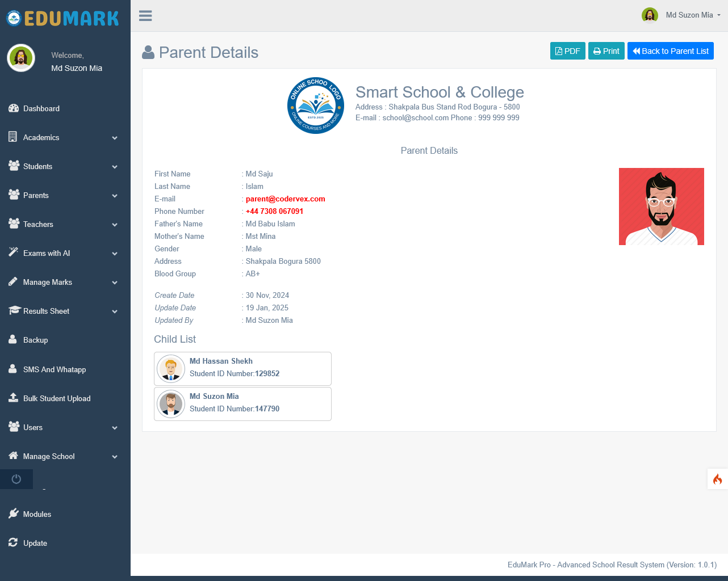Viewport: 728px width, 581px height.
Task: Select the Results Sheet graduation icon
Action: pyautogui.click(x=12, y=311)
